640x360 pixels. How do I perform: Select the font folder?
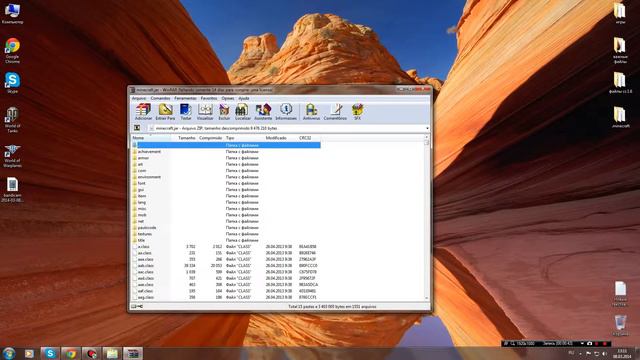pos(142,183)
